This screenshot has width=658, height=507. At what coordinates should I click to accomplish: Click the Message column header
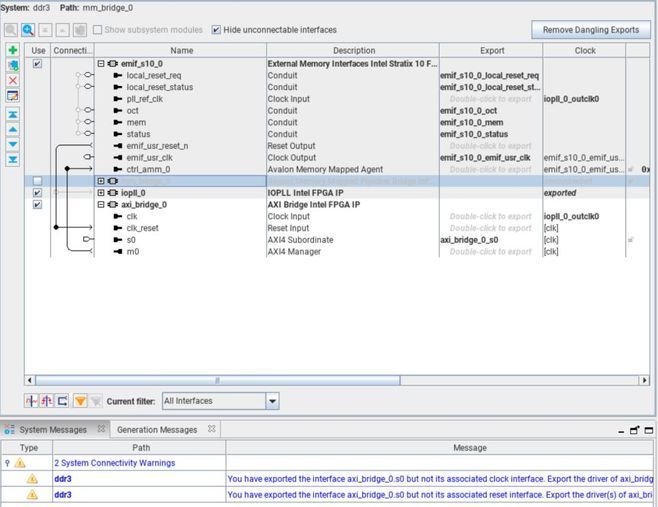point(470,448)
